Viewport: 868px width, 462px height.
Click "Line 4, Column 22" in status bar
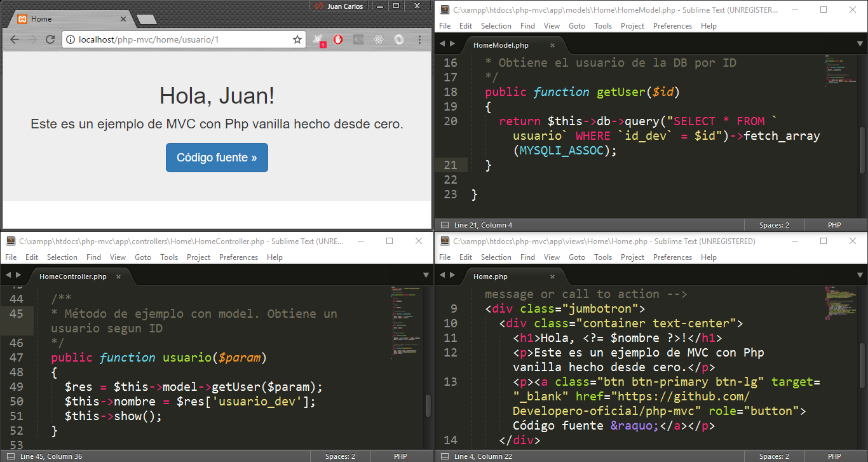(484, 456)
